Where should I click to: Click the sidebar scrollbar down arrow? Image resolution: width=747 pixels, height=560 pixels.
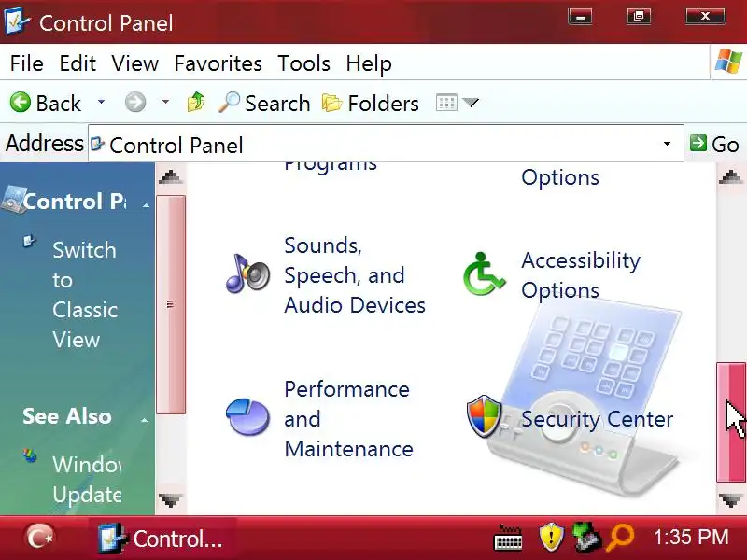pyautogui.click(x=171, y=500)
